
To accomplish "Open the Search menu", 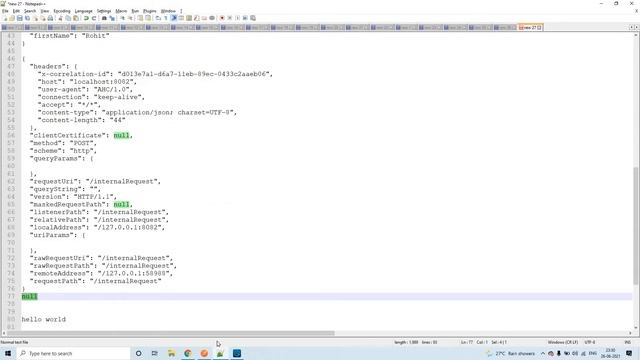I will (30, 11).
